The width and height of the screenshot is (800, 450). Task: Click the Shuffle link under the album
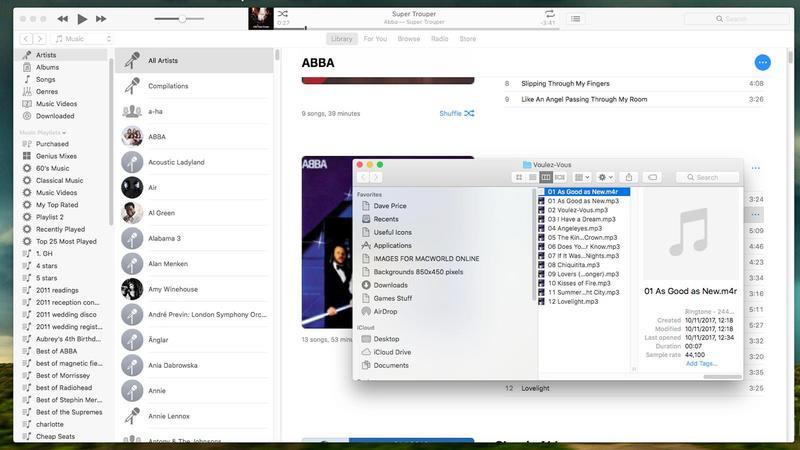click(x=457, y=113)
